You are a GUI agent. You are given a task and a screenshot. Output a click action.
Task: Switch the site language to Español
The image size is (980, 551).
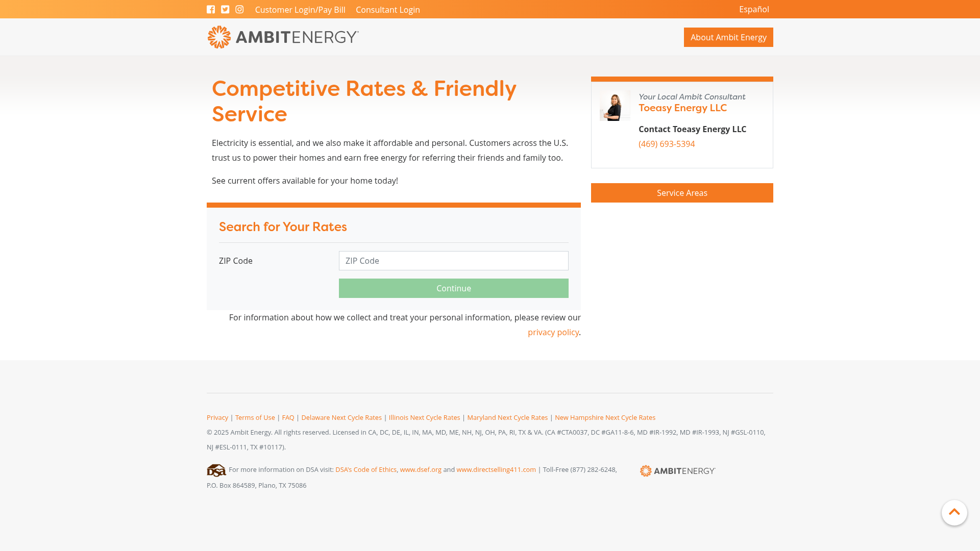click(754, 9)
